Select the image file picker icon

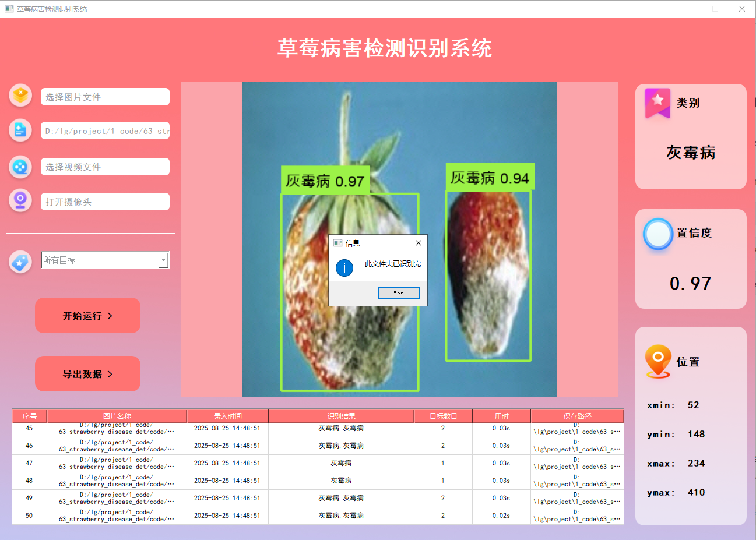(20, 95)
